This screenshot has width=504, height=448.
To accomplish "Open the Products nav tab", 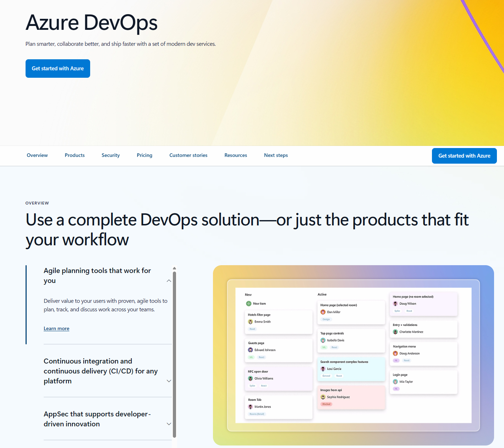I will click(75, 155).
